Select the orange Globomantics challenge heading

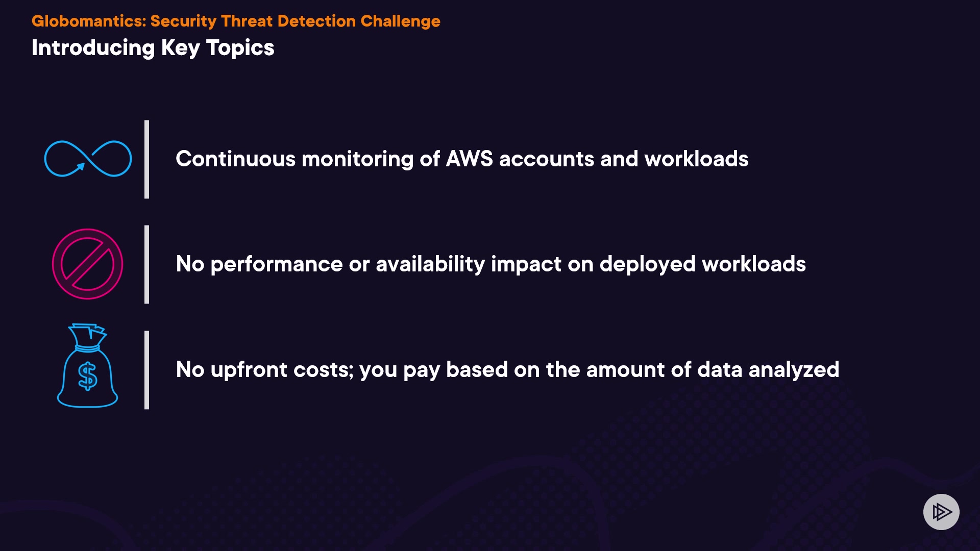pyautogui.click(x=235, y=21)
